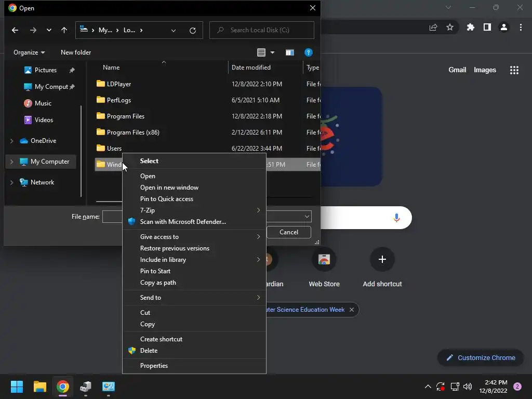Viewport: 532px width, 399px height.
Task: Open folder Properties
Action: pos(194,366)
